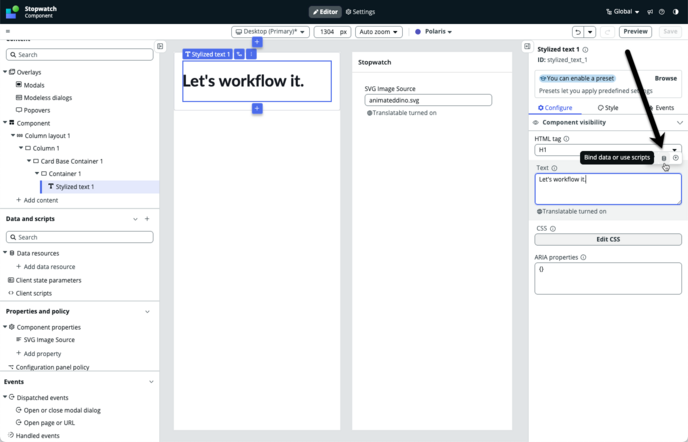Viewport: 688px width, 442px height.
Task: Click Add data resource
Action: tap(46, 267)
